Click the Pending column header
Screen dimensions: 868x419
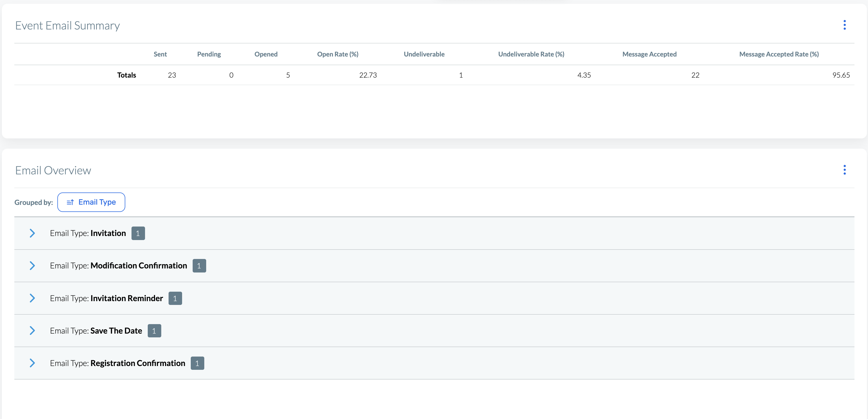(209, 54)
